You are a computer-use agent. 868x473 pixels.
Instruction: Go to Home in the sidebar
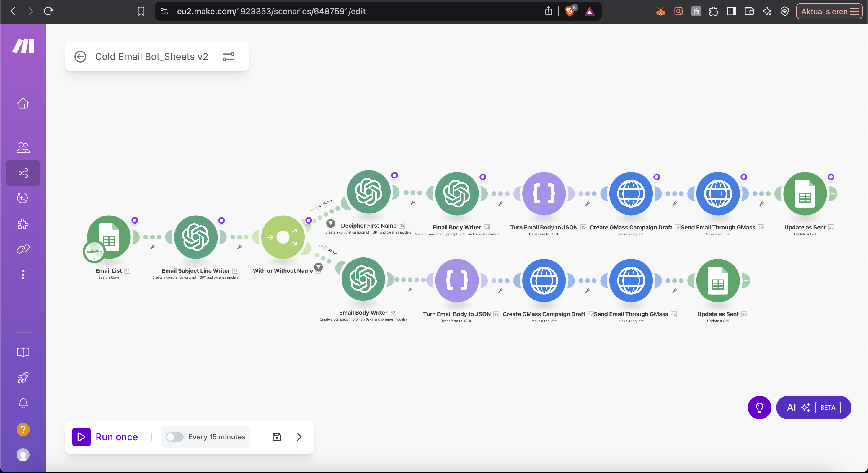(x=23, y=103)
